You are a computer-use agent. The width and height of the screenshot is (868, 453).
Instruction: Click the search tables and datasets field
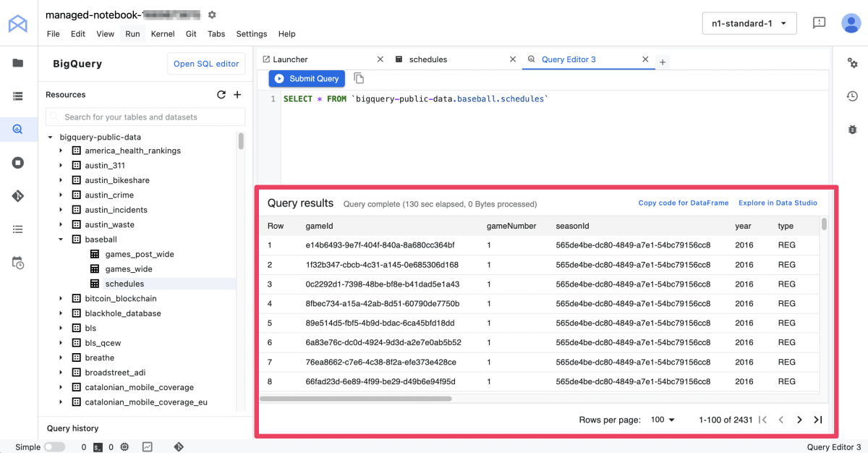click(x=145, y=117)
